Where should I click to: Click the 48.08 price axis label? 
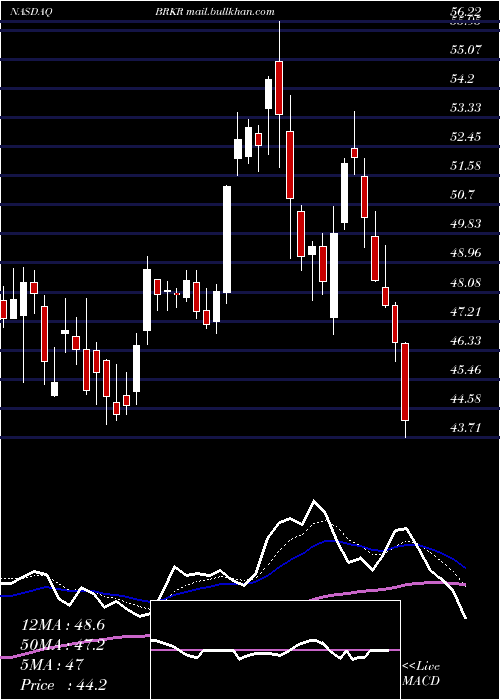coord(466,283)
